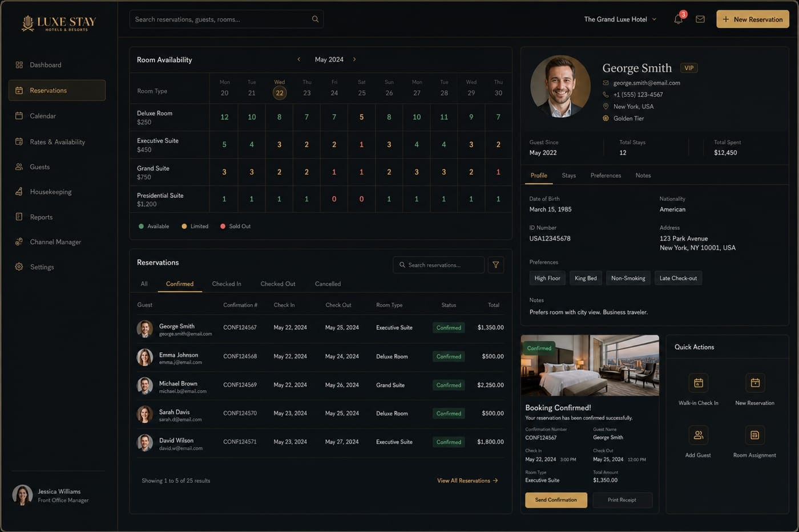
Task: Click the Room Assignment quick action icon
Action: pos(755,435)
